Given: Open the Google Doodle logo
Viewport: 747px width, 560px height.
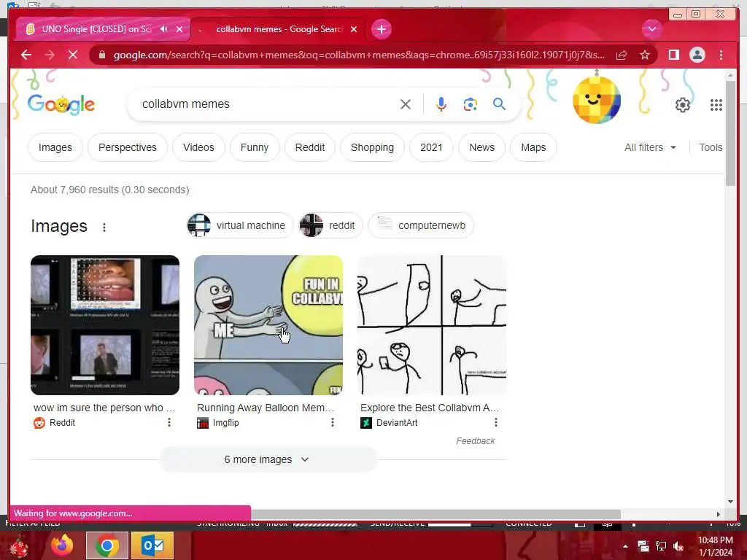Looking at the screenshot, I should tap(61, 104).
